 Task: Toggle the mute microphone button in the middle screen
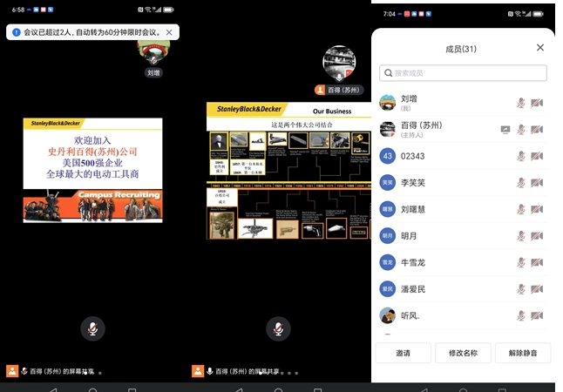pyautogui.click(x=278, y=328)
